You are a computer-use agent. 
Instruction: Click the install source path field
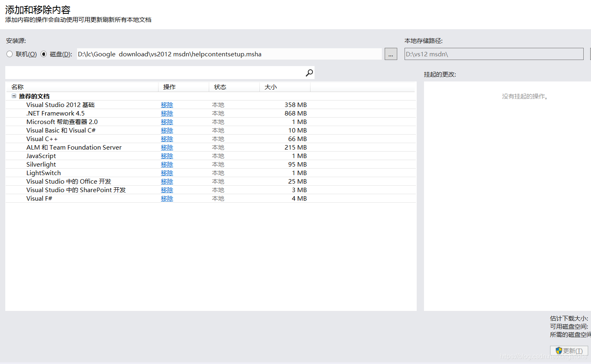229,54
